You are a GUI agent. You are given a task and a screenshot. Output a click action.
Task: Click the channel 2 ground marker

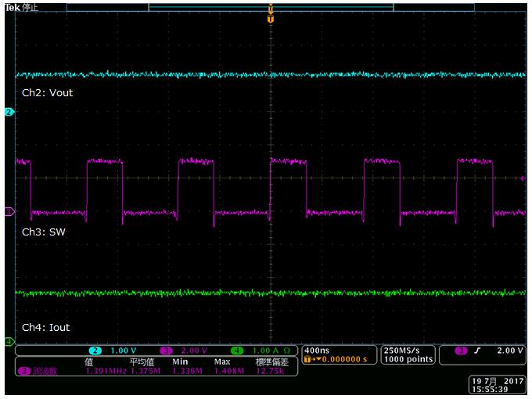pos(9,112)
